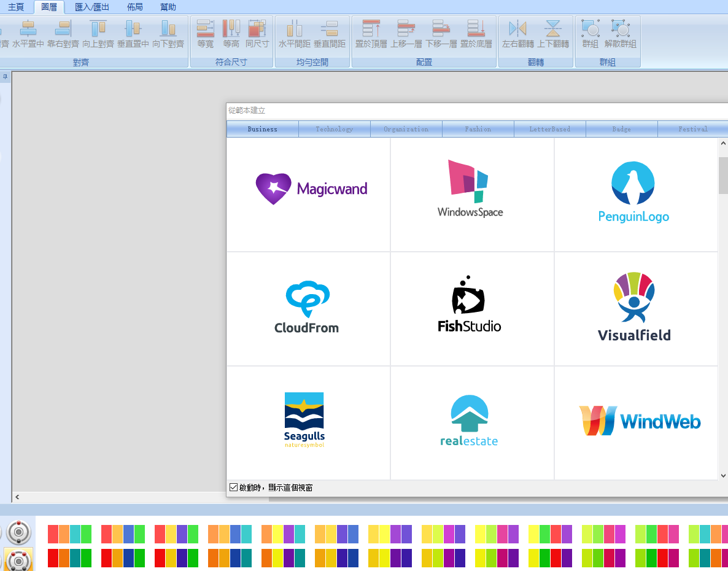Screen dimensions: 728x571
Task: Choose the realestate logo template
Action: click(x=472, y=422)
